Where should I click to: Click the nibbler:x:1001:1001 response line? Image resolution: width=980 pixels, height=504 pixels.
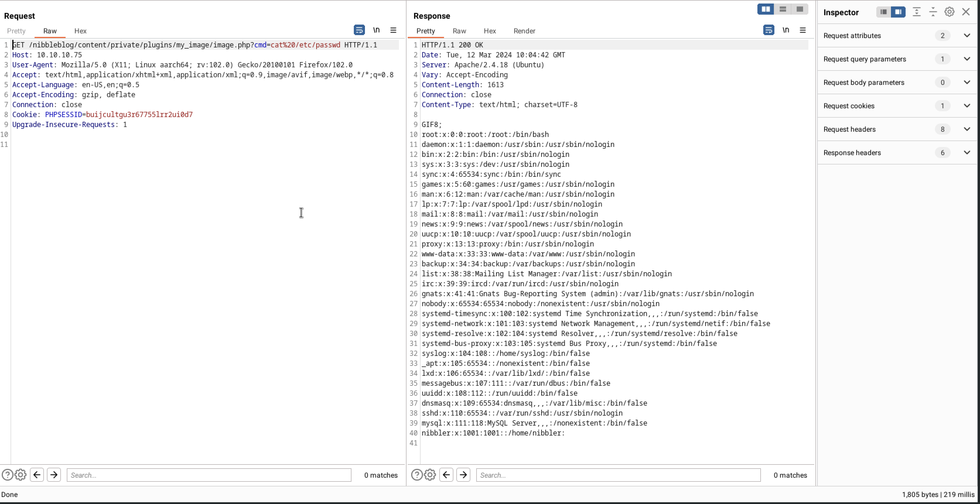point(493,433)
